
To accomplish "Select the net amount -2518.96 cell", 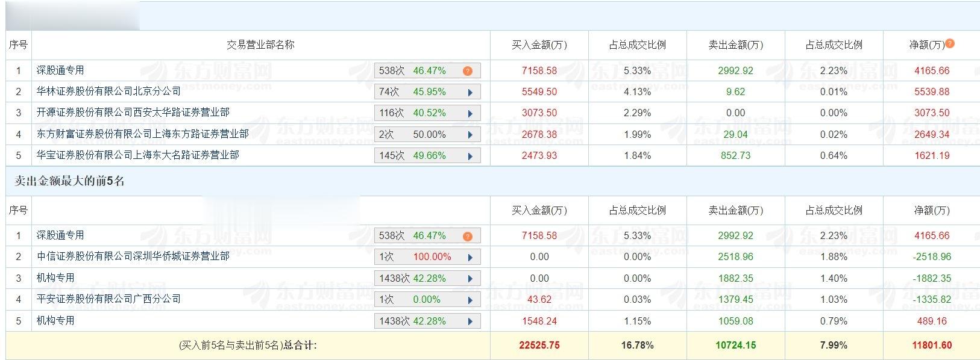I will tap(932, 256).
